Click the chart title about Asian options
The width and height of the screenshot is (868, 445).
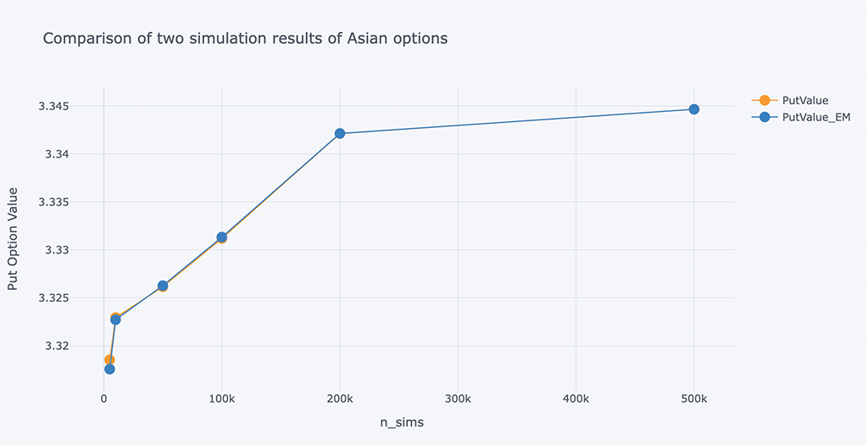245,38
